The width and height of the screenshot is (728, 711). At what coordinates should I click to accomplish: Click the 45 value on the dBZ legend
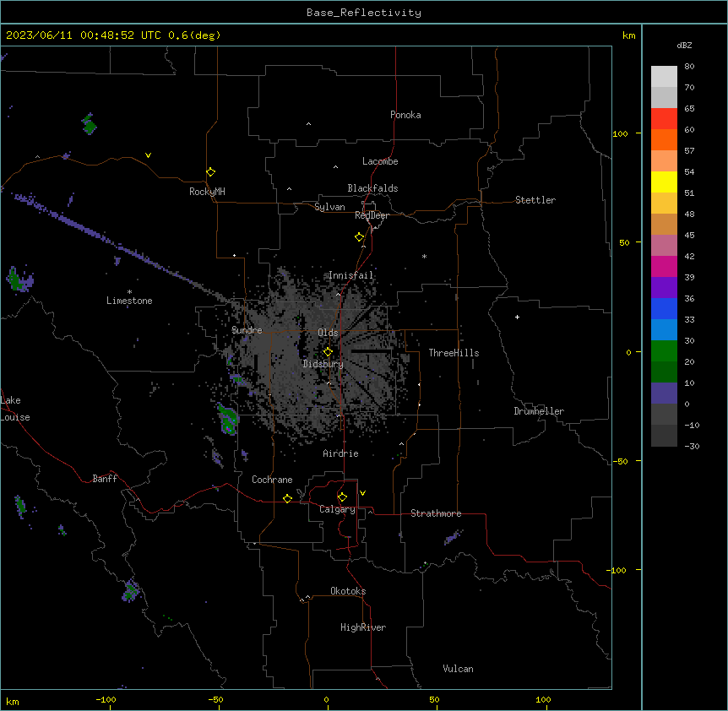pos(689,236)
